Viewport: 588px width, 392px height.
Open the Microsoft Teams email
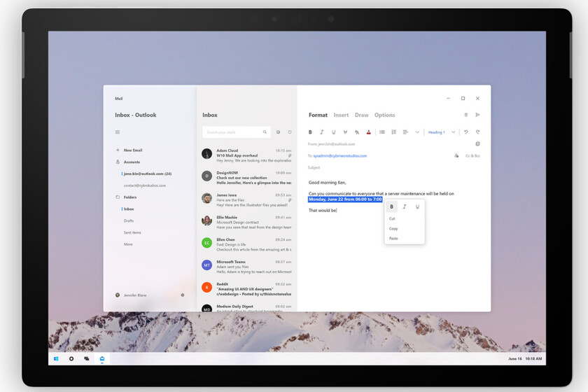pos(246,267)
